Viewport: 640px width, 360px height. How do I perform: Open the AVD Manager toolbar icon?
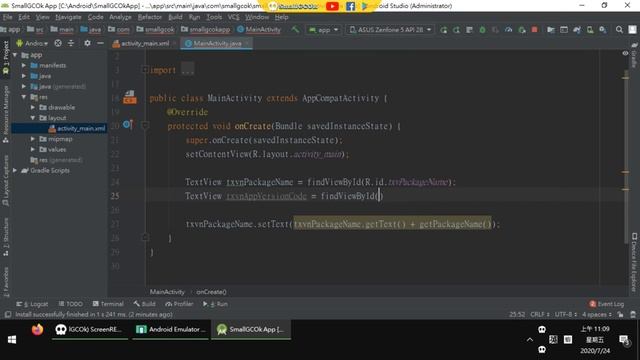590,30
